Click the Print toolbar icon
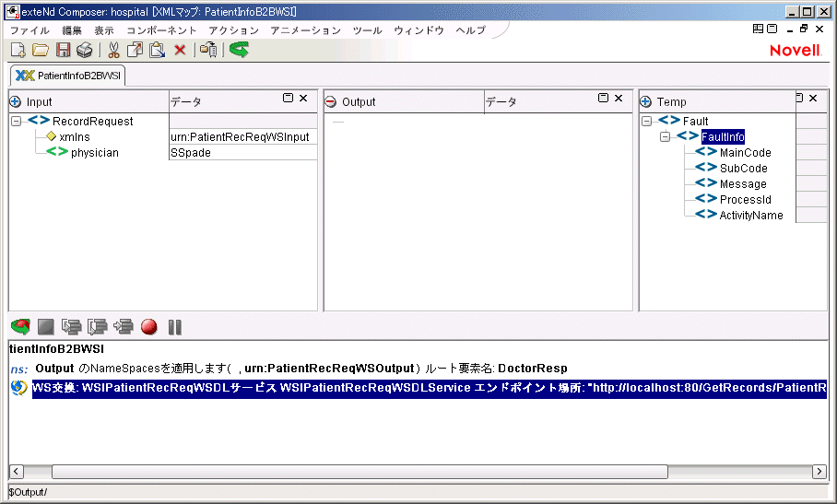This screenshot has height=504, width=837. coord(84,50)
